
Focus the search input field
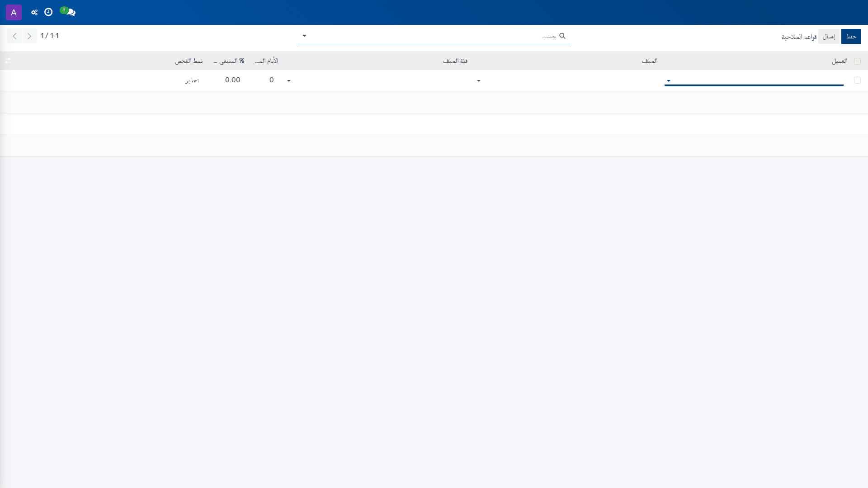click(434, 36)
